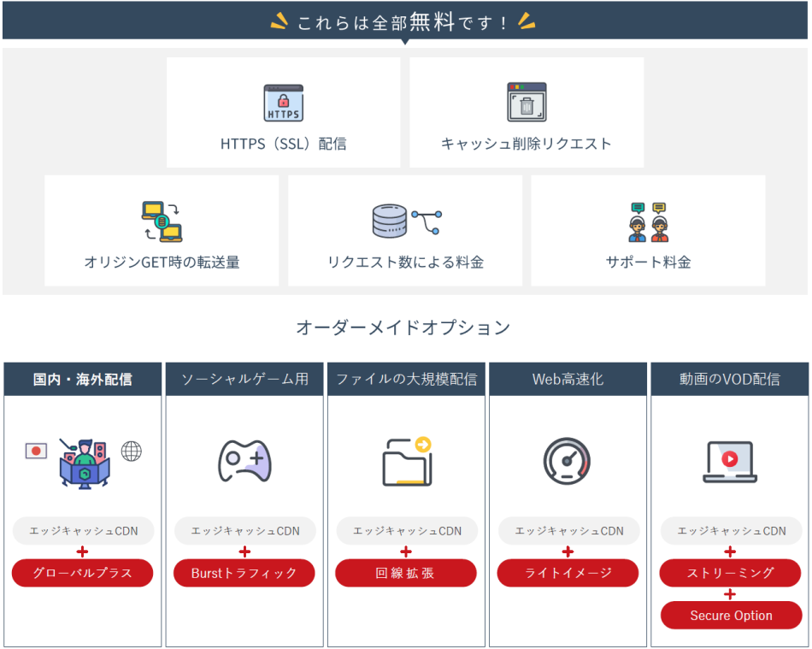Select the ファイルの大規模配信 header
The width and height of the screenshot is (812, 649).
click(x=407, y=379)
